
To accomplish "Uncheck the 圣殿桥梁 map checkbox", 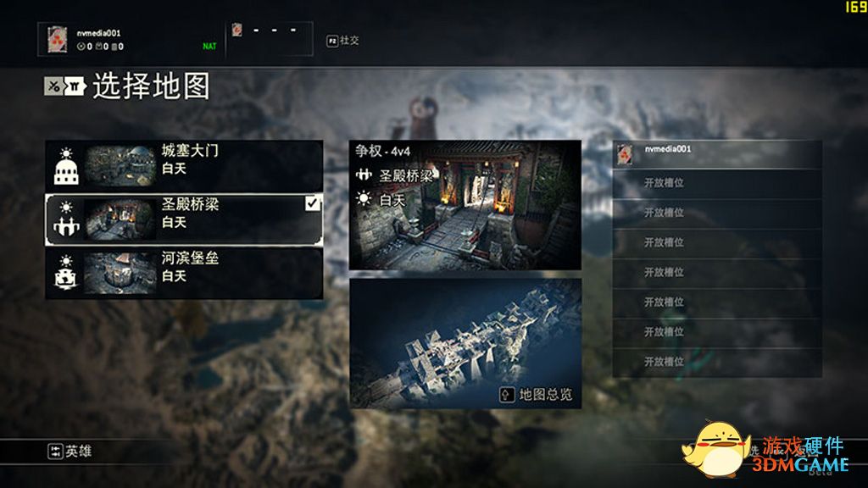I will click(313, 202).
